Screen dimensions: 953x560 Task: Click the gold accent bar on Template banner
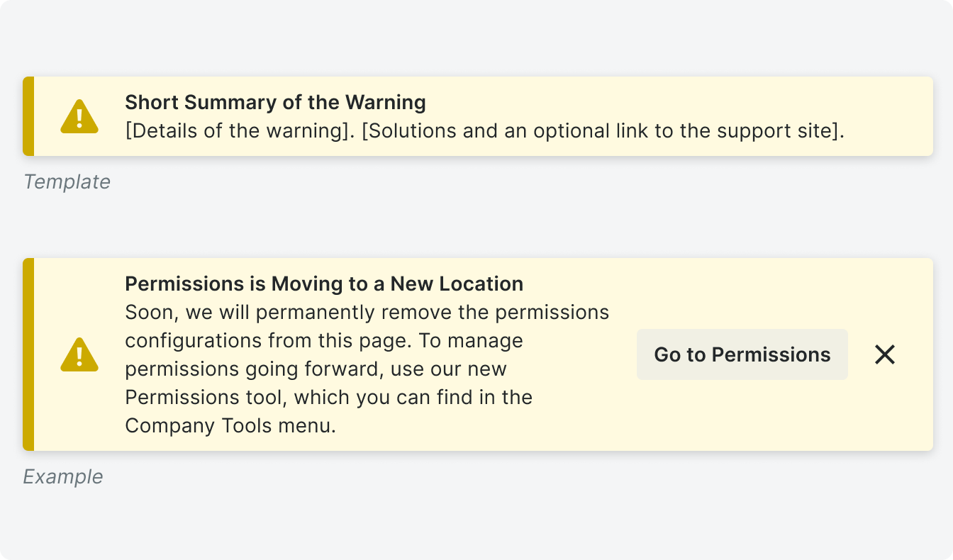[28, 116]
